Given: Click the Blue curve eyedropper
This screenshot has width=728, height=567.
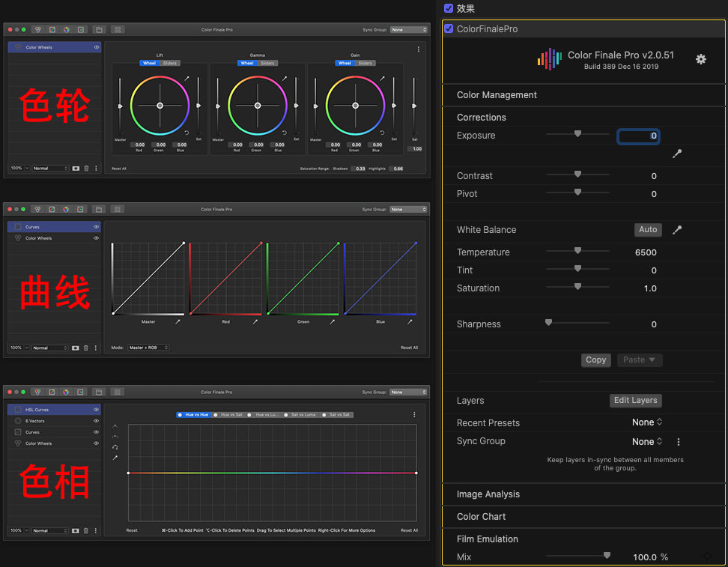Looking at the screenshot, I should point(410,322).
